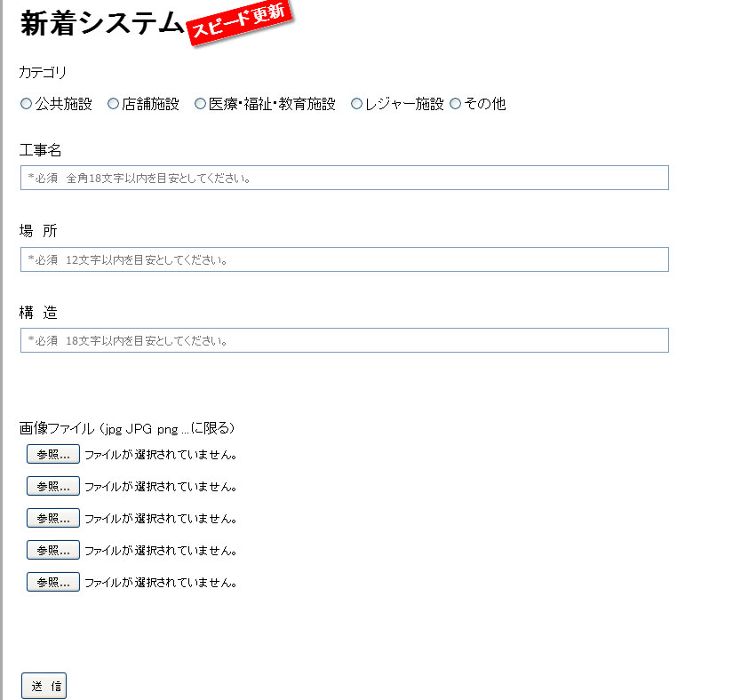749x700 pixels.
Task: Click into the 構造 input field
Action: click(345, 340)
